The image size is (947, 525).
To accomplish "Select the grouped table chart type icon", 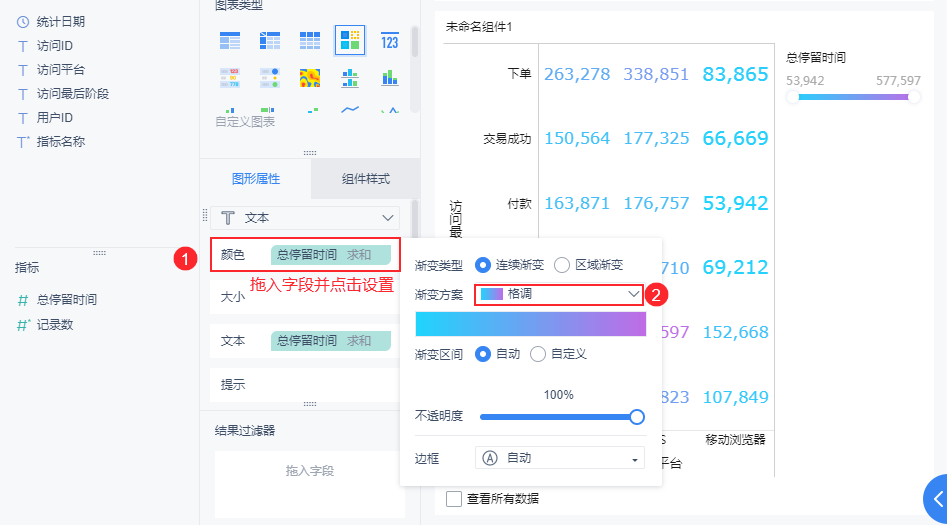I will click(230, 40).
